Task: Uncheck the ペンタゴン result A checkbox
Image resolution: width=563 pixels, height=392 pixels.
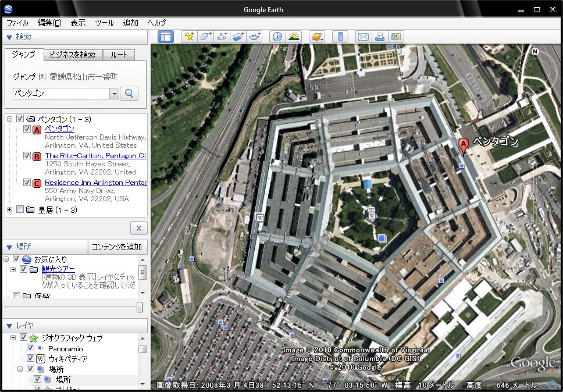Action: pos(27,129)
